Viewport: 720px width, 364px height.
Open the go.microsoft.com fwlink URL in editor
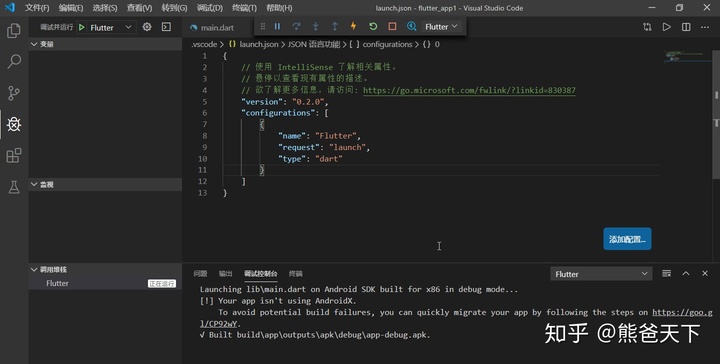(469, 90)
